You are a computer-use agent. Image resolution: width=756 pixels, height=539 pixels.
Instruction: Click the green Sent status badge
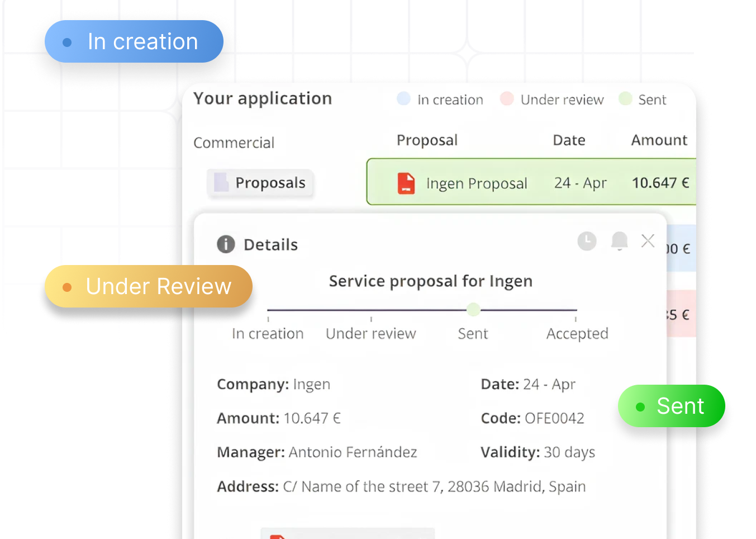click(x=672, y=406)
